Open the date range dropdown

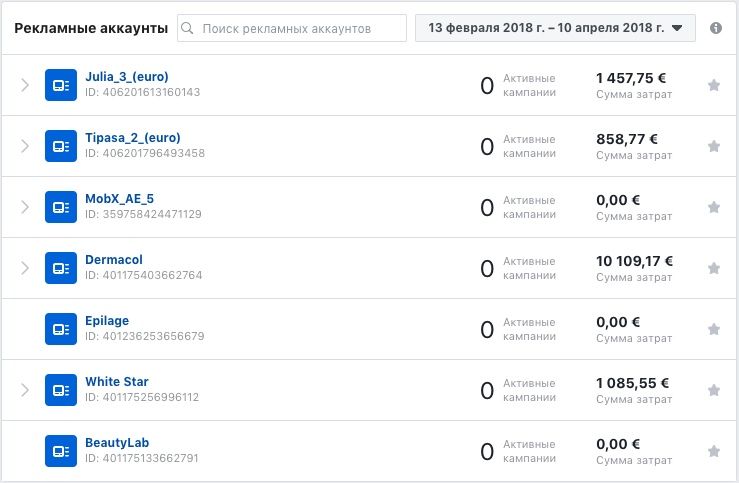click(555, 28)
